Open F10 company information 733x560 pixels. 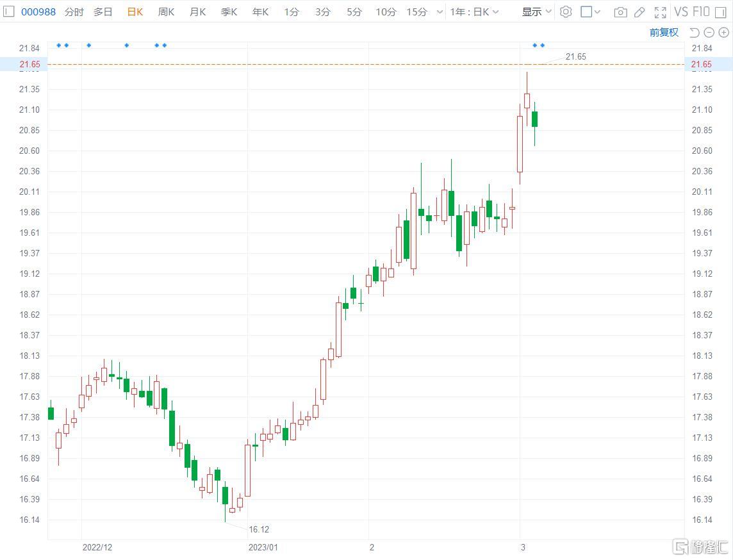point(701,12)
